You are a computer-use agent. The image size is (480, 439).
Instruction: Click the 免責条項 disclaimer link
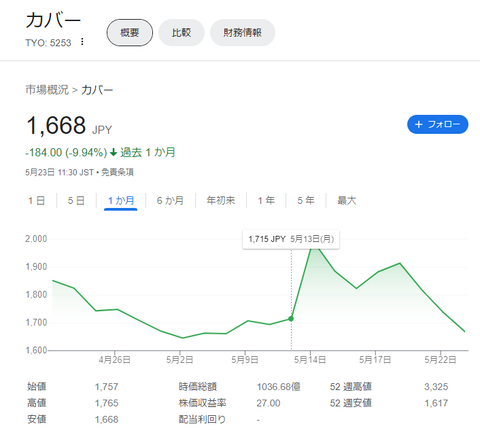tap(117, 172)
